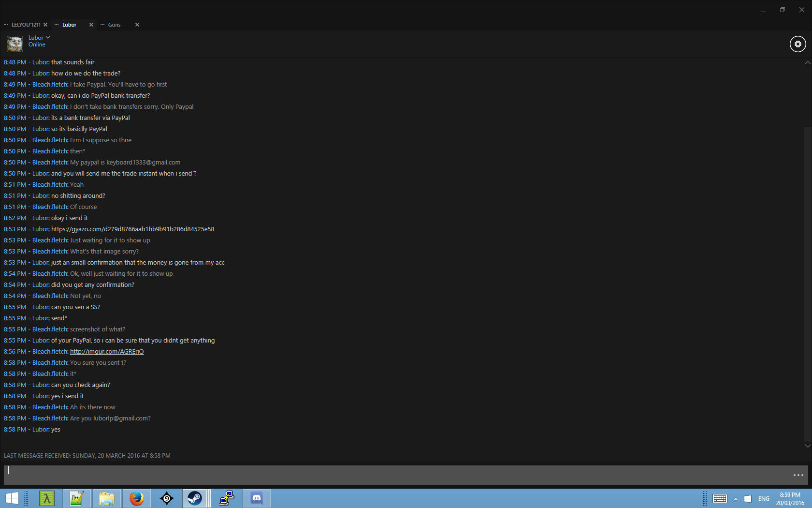The width and height of the screenshot is (812, 508).
Task: Click the green lambda taskbar icon
Action: [47, 498]
